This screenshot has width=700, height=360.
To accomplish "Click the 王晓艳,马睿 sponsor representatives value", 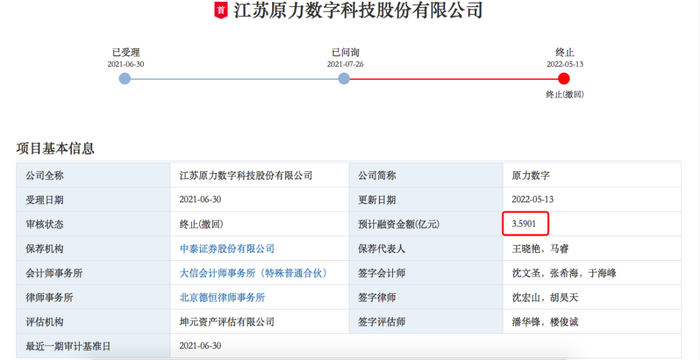I will [540, 249].
